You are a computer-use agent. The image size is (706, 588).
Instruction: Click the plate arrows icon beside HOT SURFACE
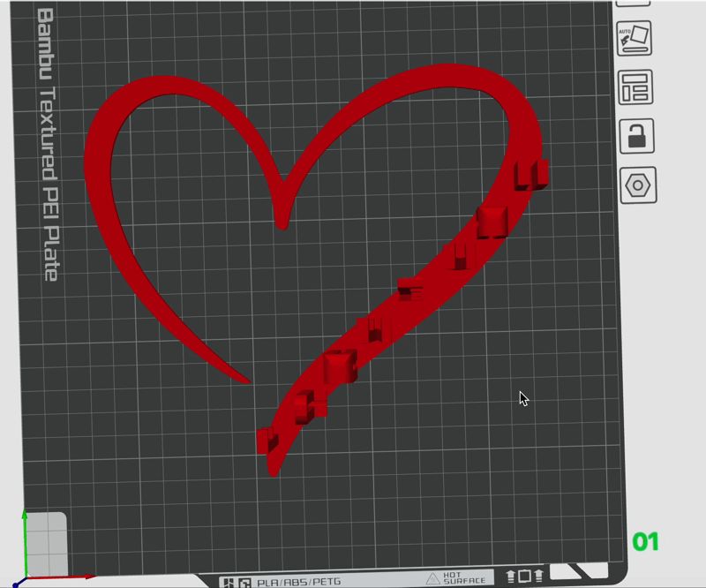(525, 576)
